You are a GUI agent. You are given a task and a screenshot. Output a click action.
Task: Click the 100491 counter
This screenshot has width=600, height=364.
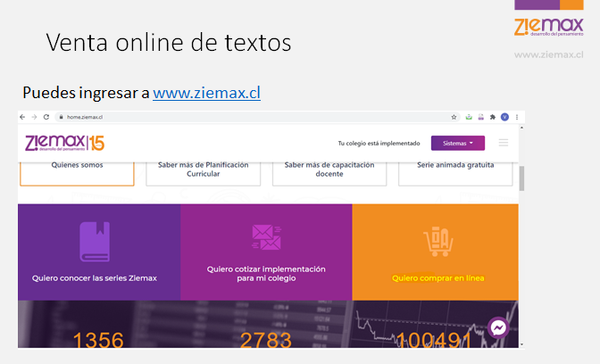(x=433, y=340)
